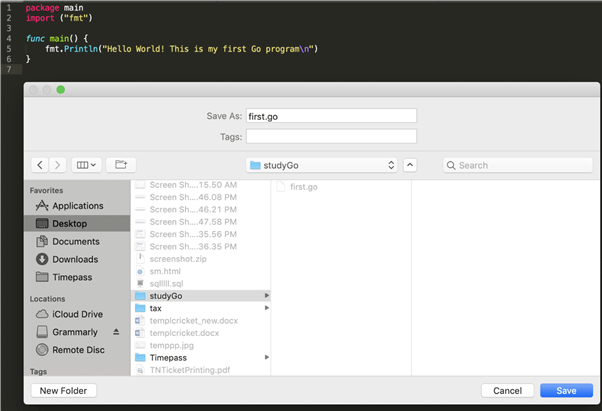The height and width of the screenshot is (411, 602).
Task: Click the Cancel button
Action: point(507,391)
